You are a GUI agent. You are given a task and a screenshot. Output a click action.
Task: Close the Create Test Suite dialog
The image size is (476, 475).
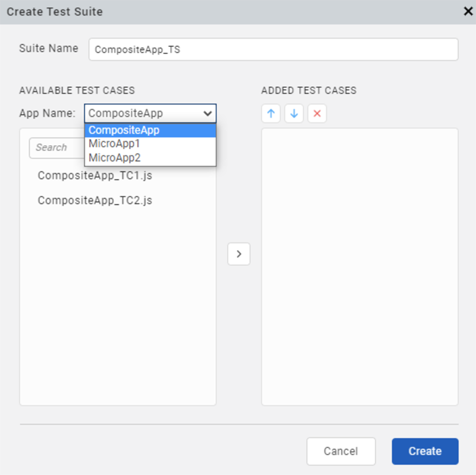click(468, 11)
